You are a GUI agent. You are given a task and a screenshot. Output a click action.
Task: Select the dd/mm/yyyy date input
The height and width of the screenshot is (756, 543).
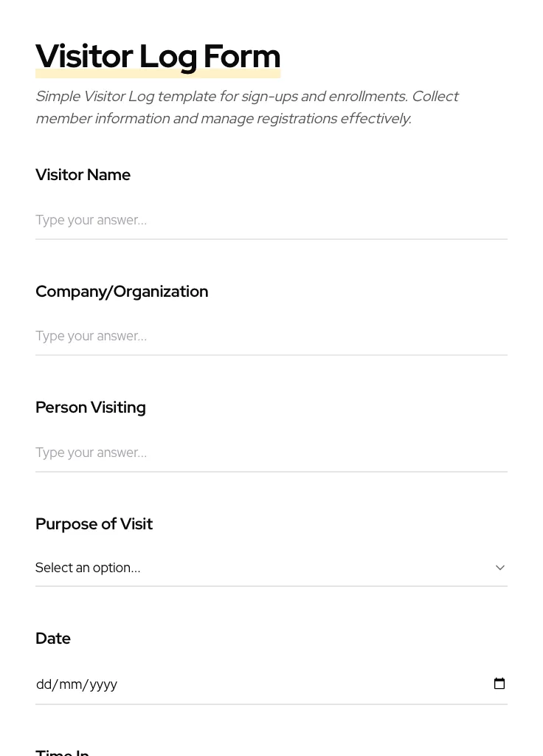click(x=221, y=684)
